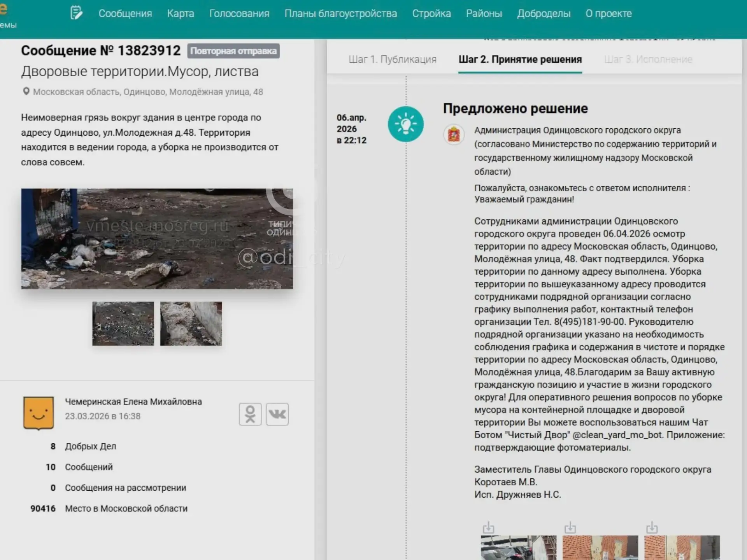Click the orange smiley user avatar
Viewport: 747px width, 560px height.
click(39, 413)
